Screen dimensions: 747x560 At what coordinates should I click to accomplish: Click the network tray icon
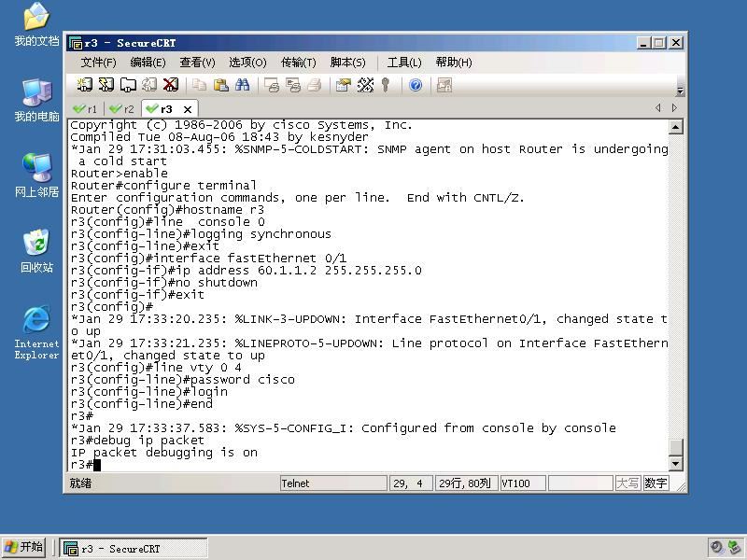(x=735, y=547)
